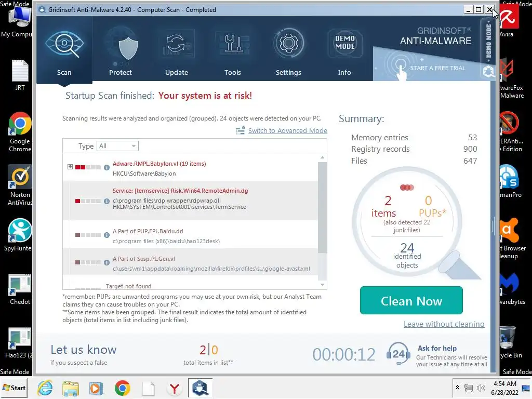Open Chedot desktop shortcut
Image resolution: width=532 pixels, height=399 pixels.
pyautogui.click(x=20, y=289)
